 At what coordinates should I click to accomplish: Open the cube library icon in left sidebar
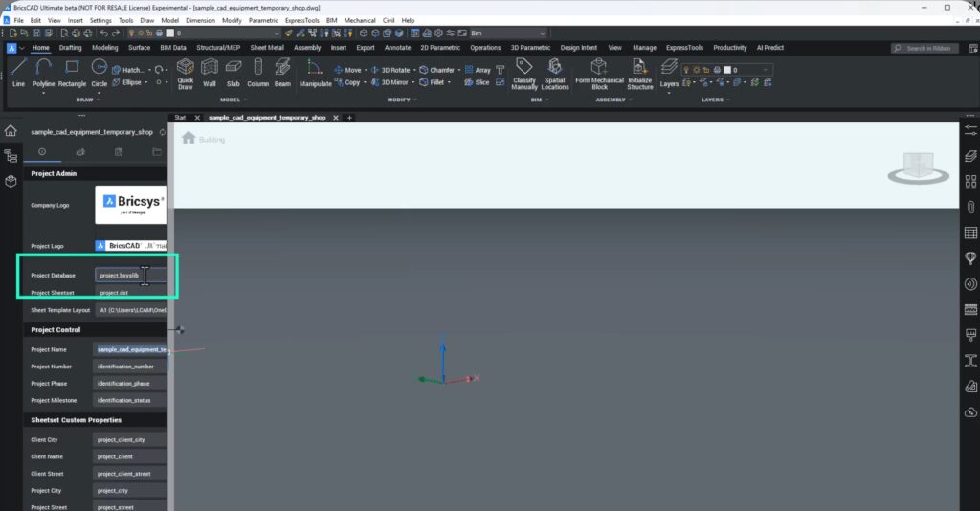point(11,181)
